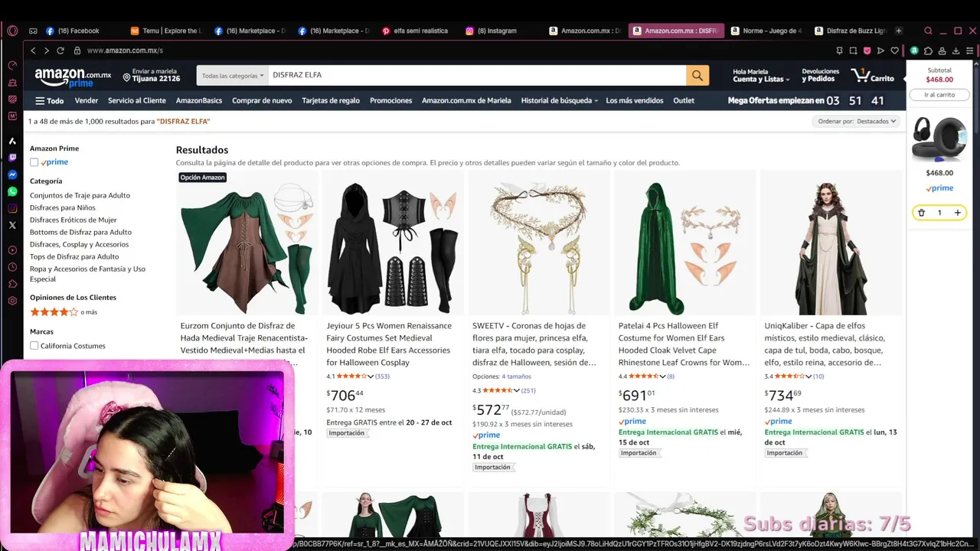The width and height of the screenshot is (980, 551).
Task: Open the sidebar settings gear
Action: point(12,301)
